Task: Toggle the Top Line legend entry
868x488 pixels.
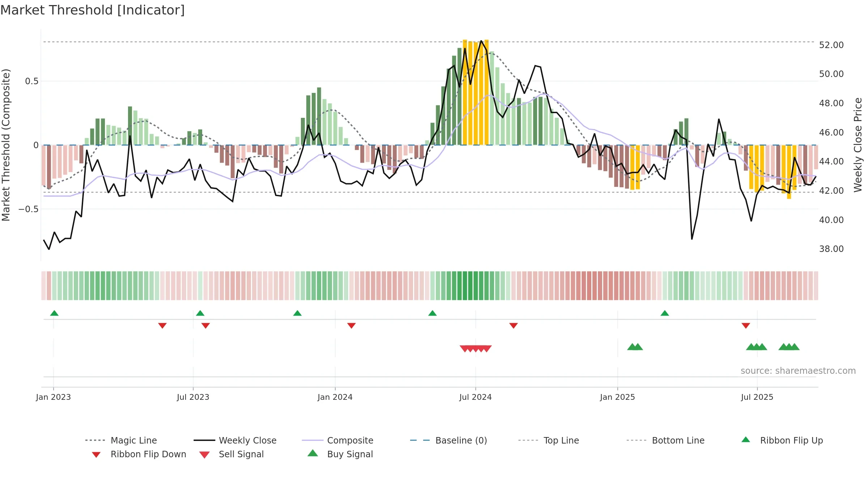Action: tap(548, 440)
